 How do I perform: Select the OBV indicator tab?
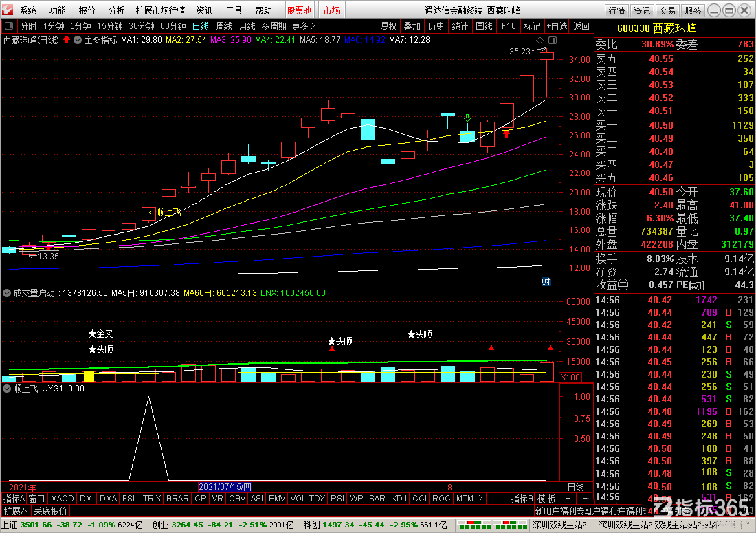(x=236, y=499)
